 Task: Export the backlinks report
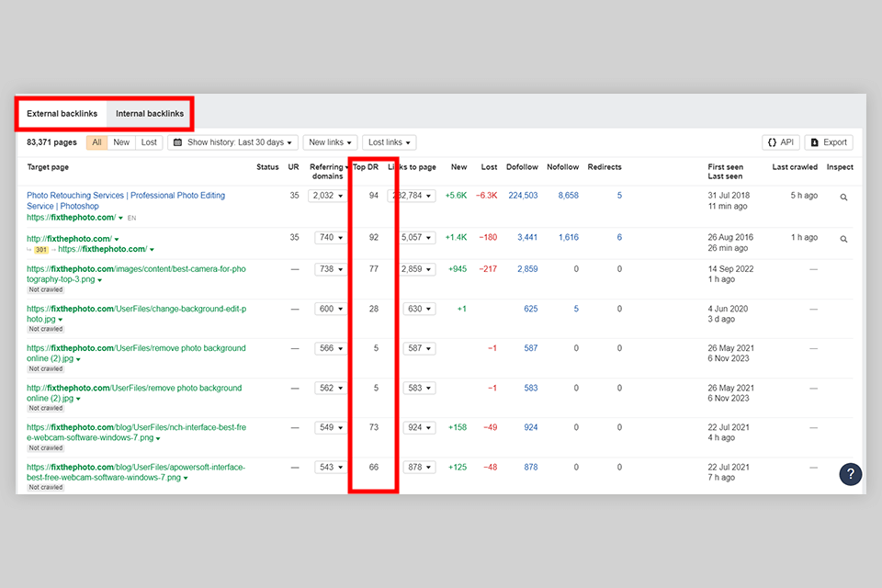[x=828, y=142]
